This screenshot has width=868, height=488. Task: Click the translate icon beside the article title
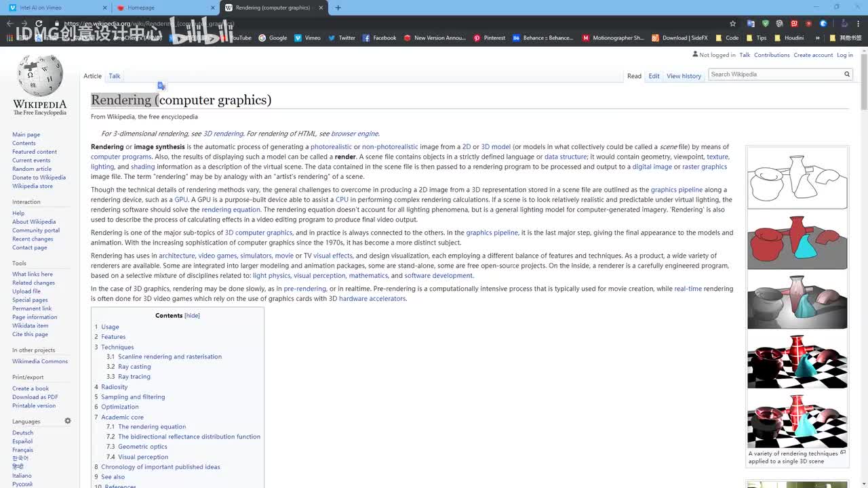(161, 85)
